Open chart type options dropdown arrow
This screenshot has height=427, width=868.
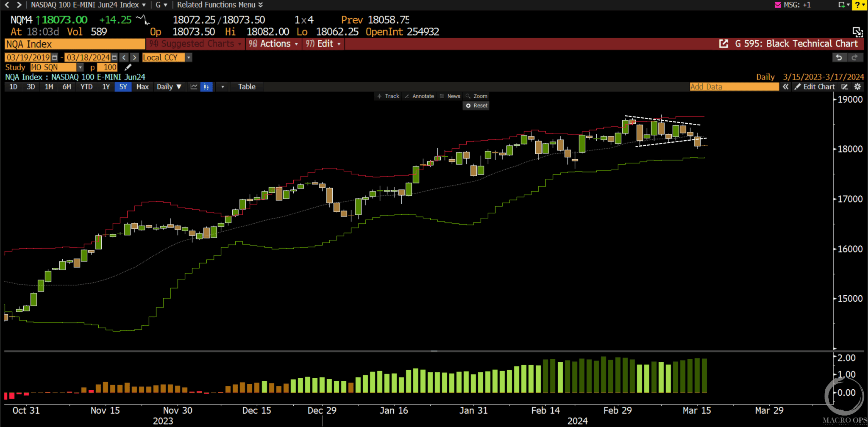[223, 86]
